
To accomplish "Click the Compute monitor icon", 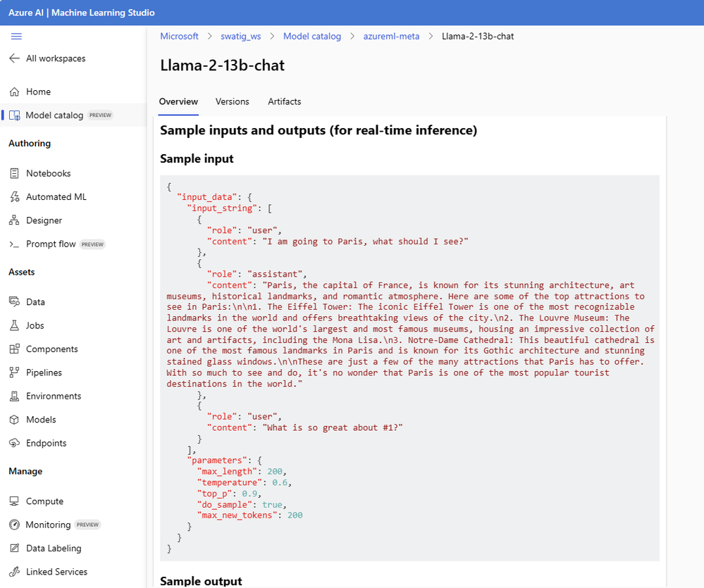I will [14, 501].
